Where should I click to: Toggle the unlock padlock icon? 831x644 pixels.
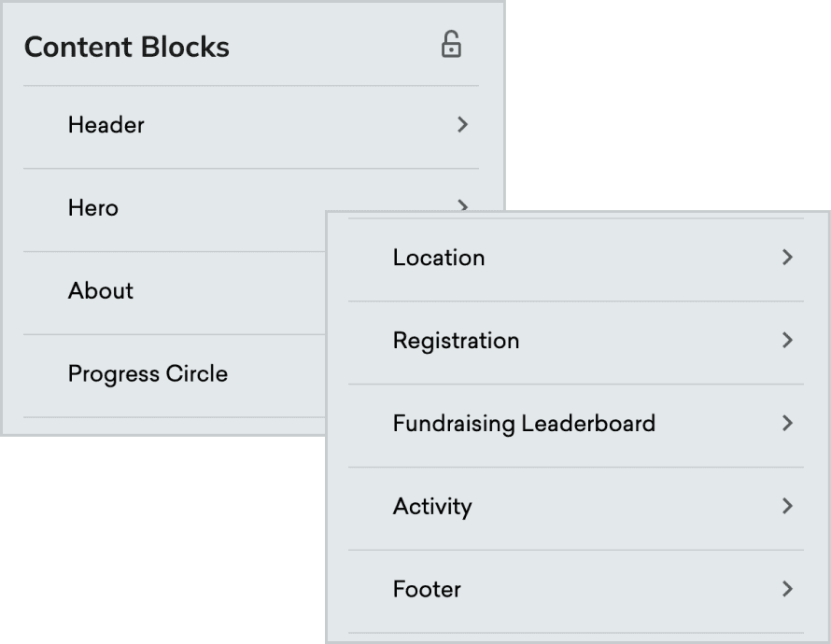tap(451, 45)
